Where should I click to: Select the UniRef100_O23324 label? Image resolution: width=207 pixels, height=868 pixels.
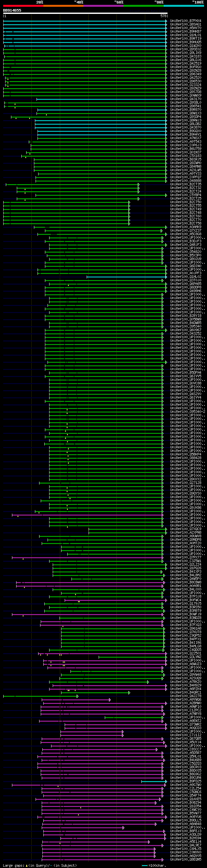[186, 85]
